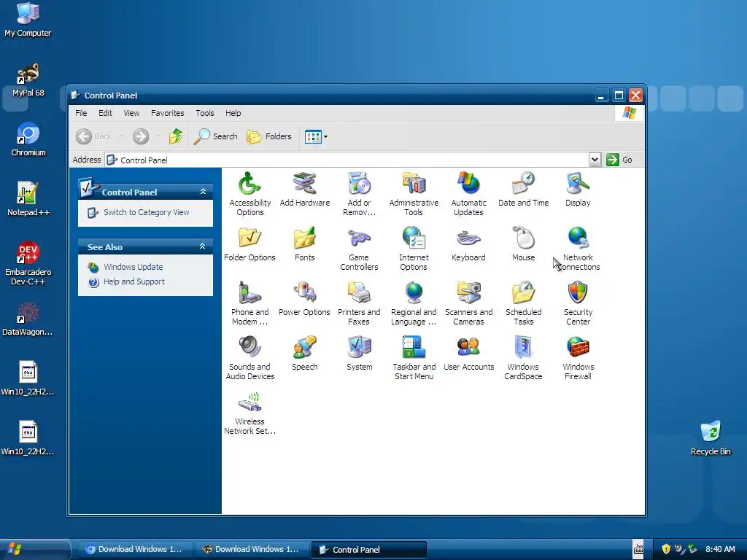This screenshot has height=560, width=747.
Task: Click Switch to Category View link
Action: click(146, 212)
